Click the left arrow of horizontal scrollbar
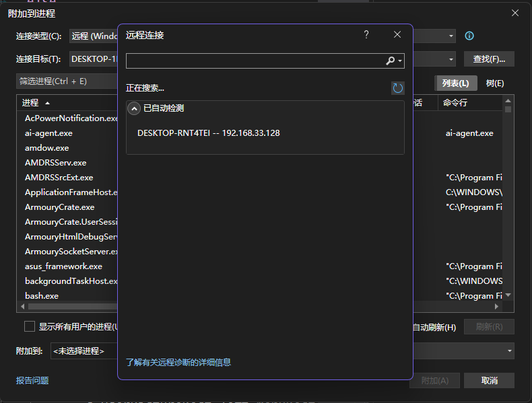 22,306
